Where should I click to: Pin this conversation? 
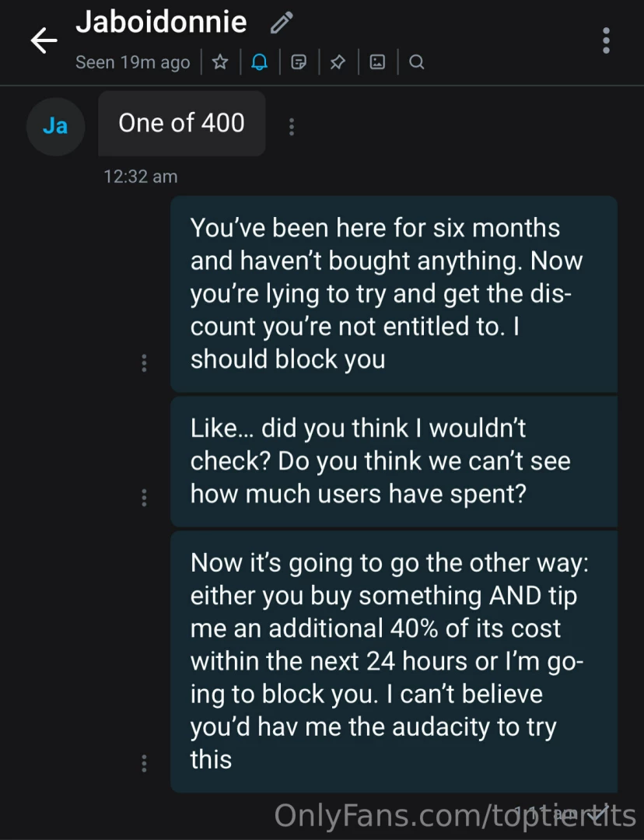click(x=338, y=62)
